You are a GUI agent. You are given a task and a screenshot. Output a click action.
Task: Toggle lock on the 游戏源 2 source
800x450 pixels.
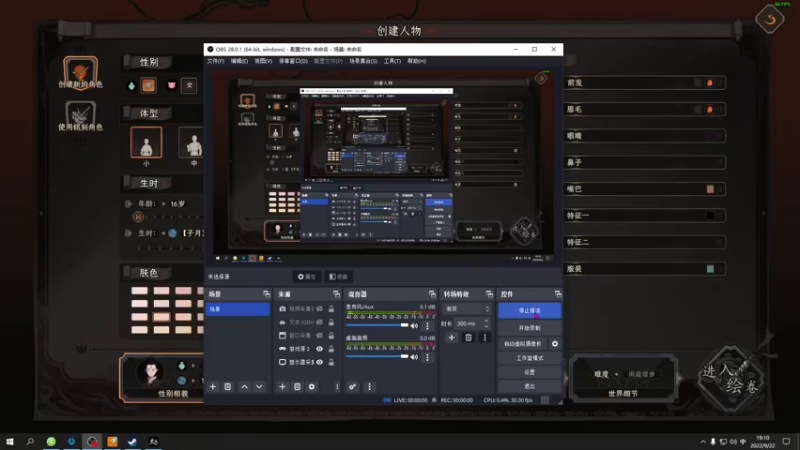click(x=331, y=349)
